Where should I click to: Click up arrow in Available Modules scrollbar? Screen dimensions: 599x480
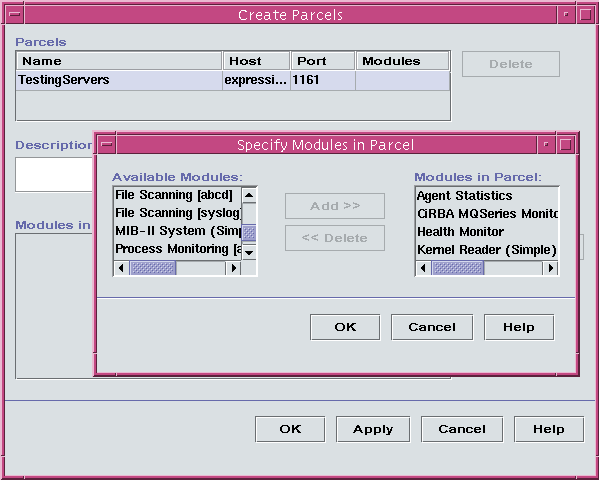pyautogui.click(x=249, y=195)
